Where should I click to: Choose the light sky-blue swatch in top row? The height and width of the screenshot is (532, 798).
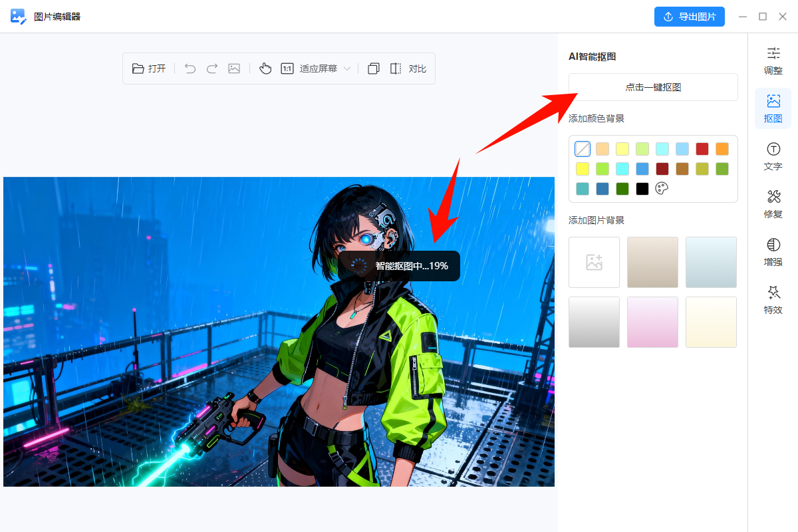pyautogui.click(x=682, y=149)
